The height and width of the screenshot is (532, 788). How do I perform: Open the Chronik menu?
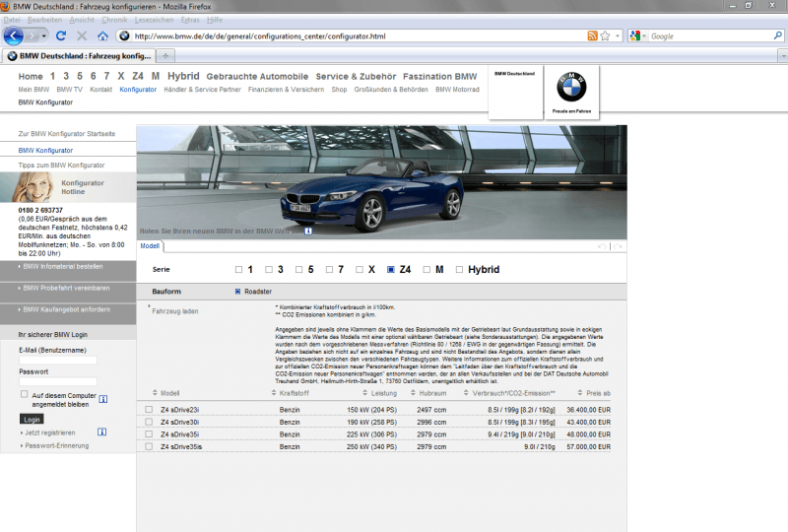(114, 20)
